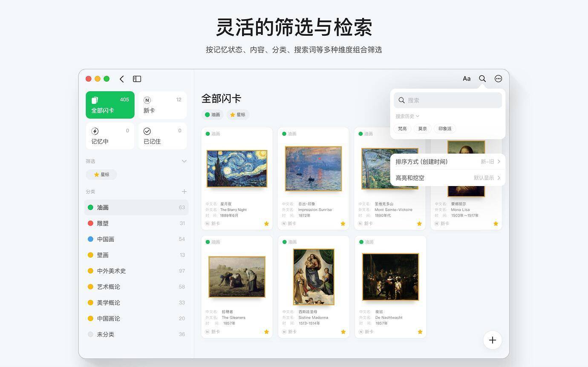The image size is (588, 367).
Task: Select the 油画 category
Action: tap(136, 207)
